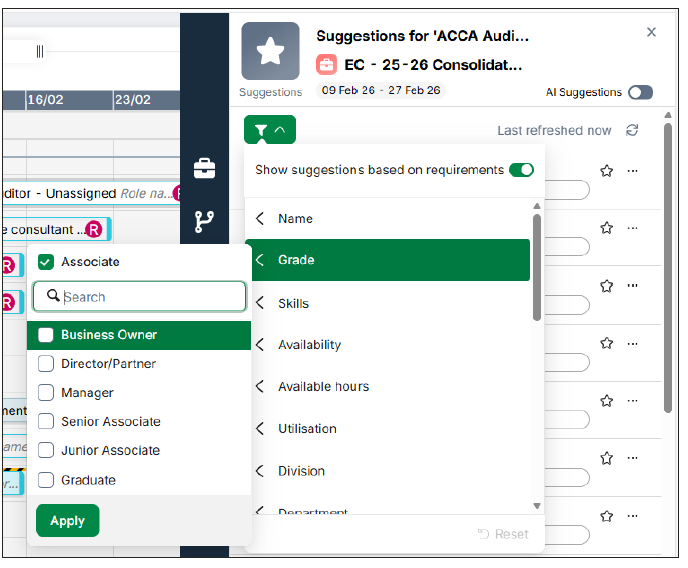Click the briefcase icon in dark sidebar

(x=204, y=168)
